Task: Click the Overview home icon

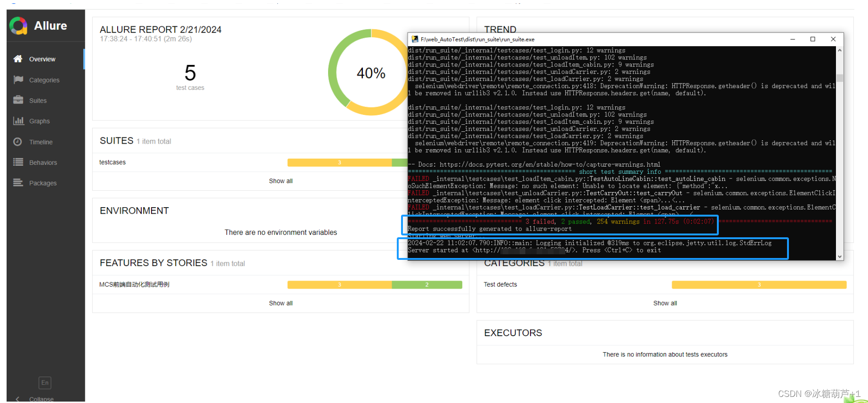Action: (x=18, y=59)
